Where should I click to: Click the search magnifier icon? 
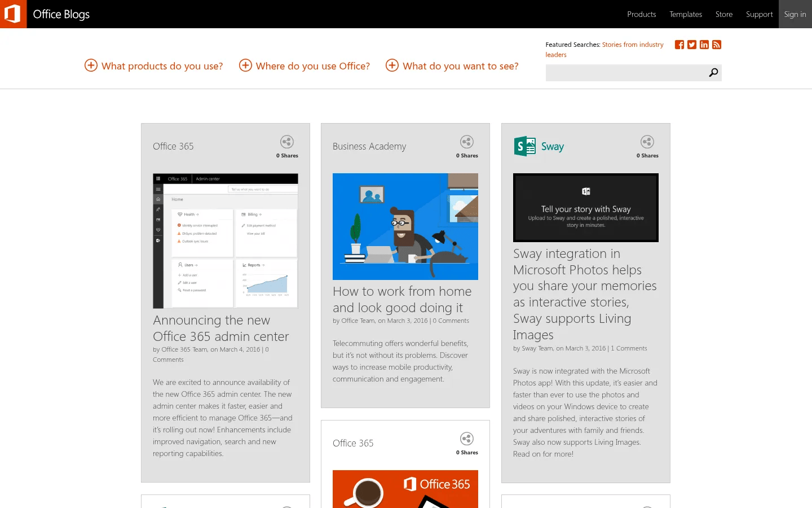[x=713, y=72]
